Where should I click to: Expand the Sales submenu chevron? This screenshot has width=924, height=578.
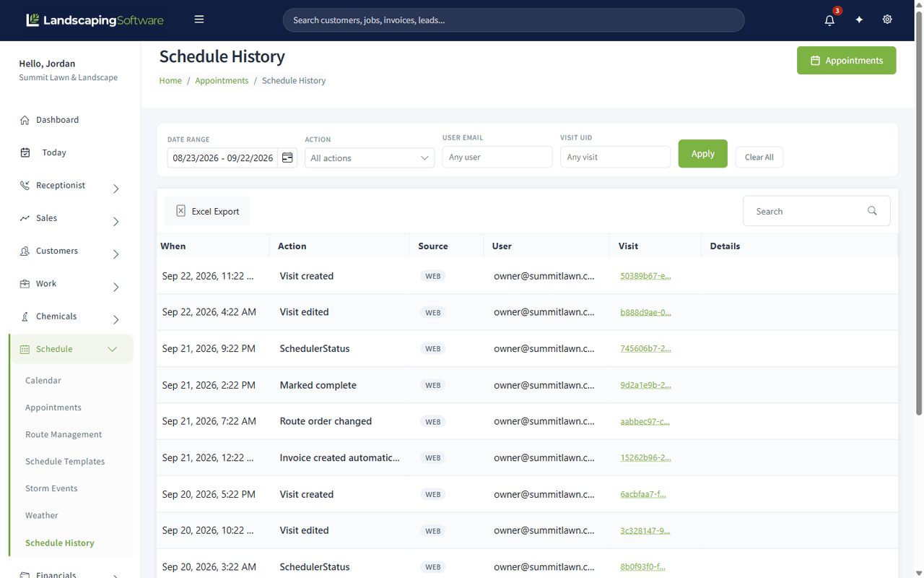[x=115, y=222]
